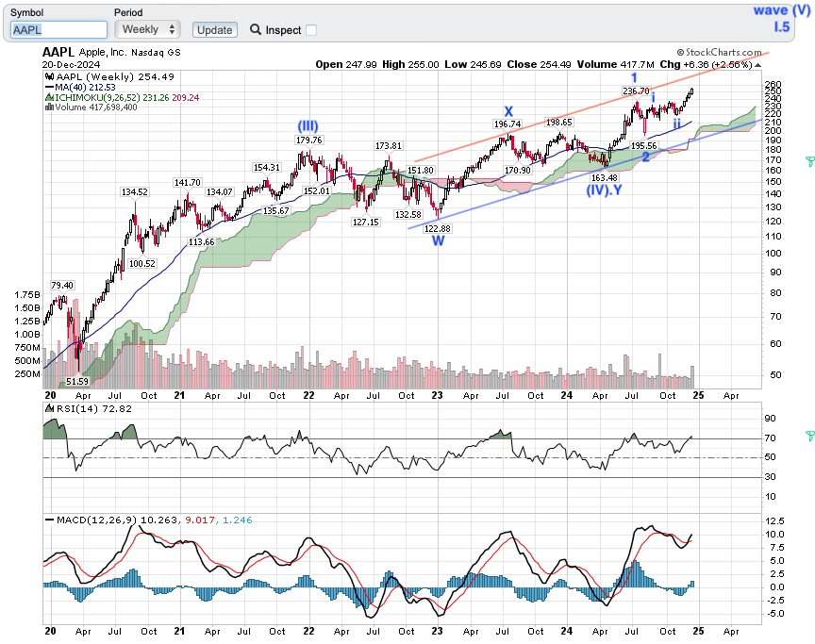Click the 'Close 254.49' value
Viewport: 815px width, 644px height.
point(539,64)
